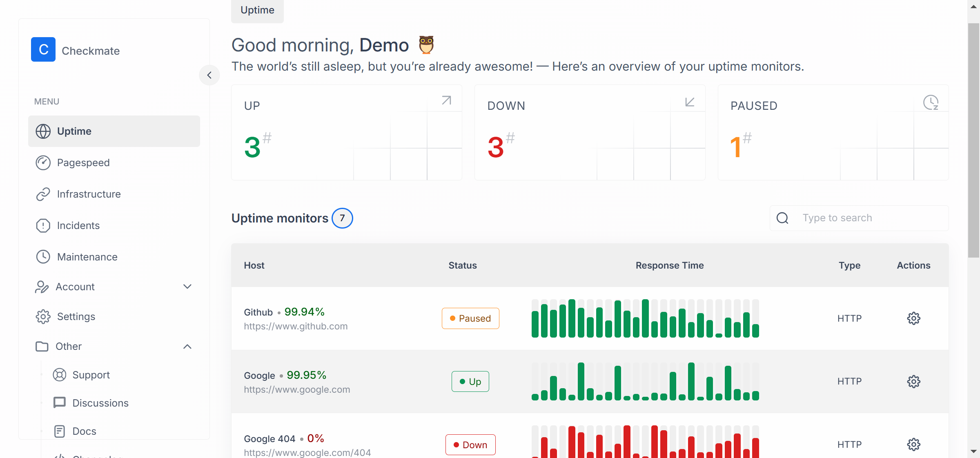Click the Google 404 response time chart
This screenshot has width=980, height=458.
tap(645, 442)
